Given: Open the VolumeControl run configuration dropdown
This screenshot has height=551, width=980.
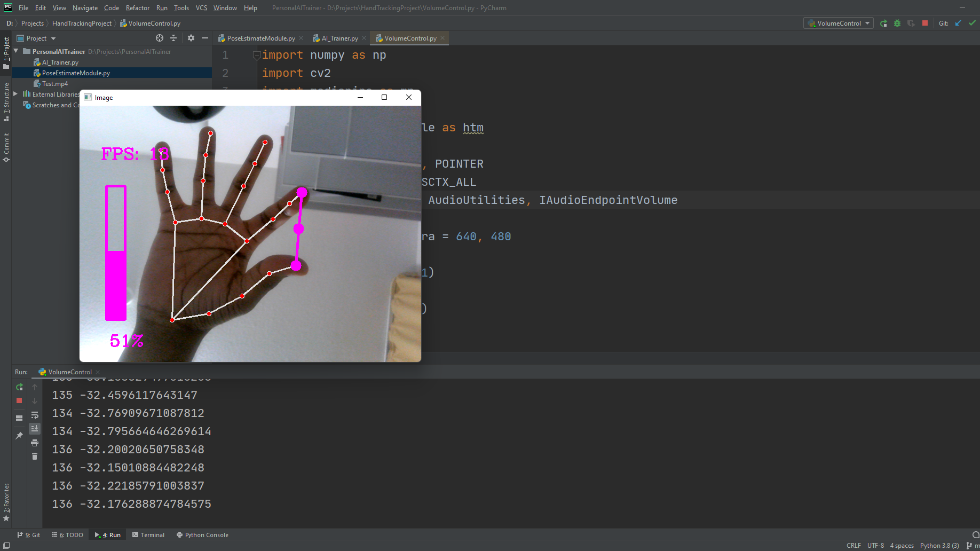Looking at the screenshot, I should pos(838,23).
